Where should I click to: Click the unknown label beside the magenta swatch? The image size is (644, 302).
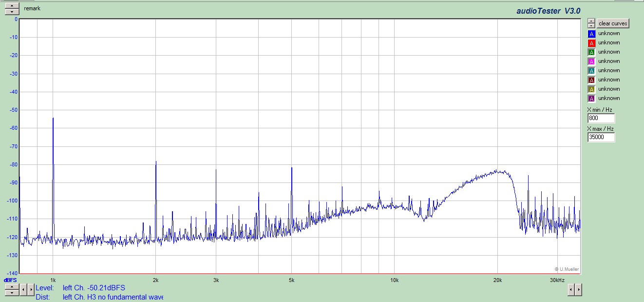coord(609,61)
